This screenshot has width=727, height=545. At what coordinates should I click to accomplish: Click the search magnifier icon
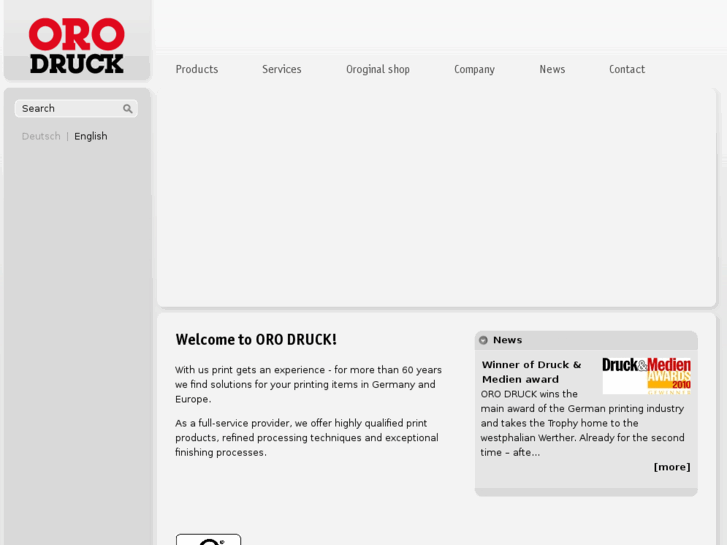tap(128, 109)
